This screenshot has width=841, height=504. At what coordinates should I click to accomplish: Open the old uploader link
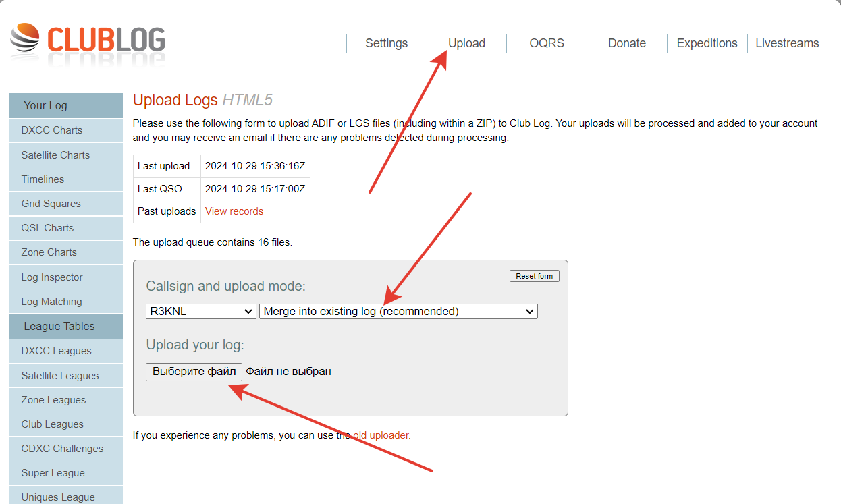(381, 435)
